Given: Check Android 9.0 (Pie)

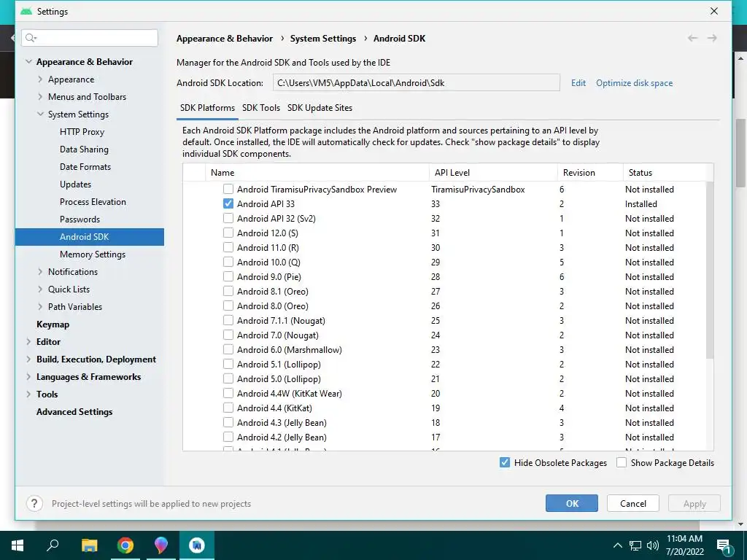Looking at the screenshot, I should click(228, 276).
